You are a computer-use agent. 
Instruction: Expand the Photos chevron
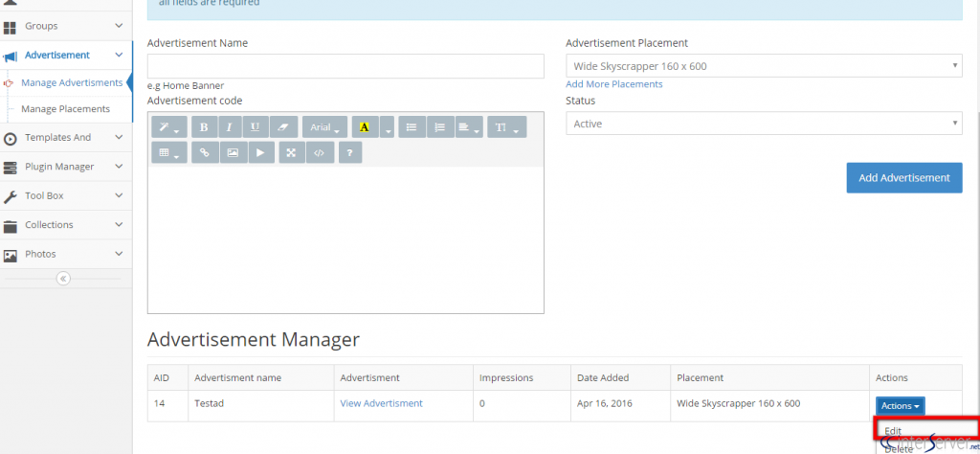(x=120, y=253)
